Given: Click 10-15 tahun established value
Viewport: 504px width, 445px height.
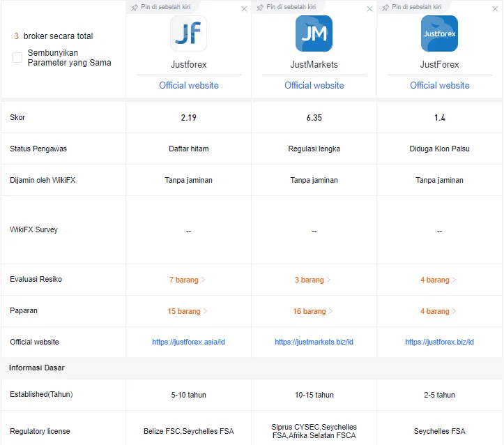Looking at the screenshot, I should click(x=314, y=395).
